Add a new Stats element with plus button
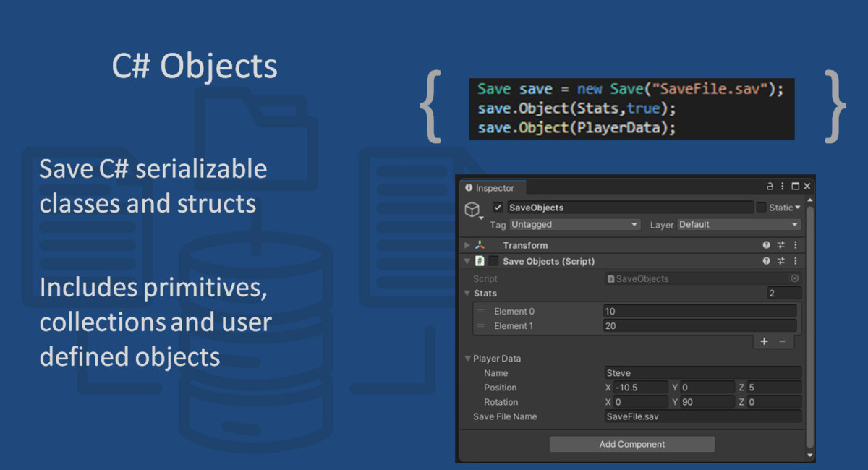 click(x=764, y=341)
